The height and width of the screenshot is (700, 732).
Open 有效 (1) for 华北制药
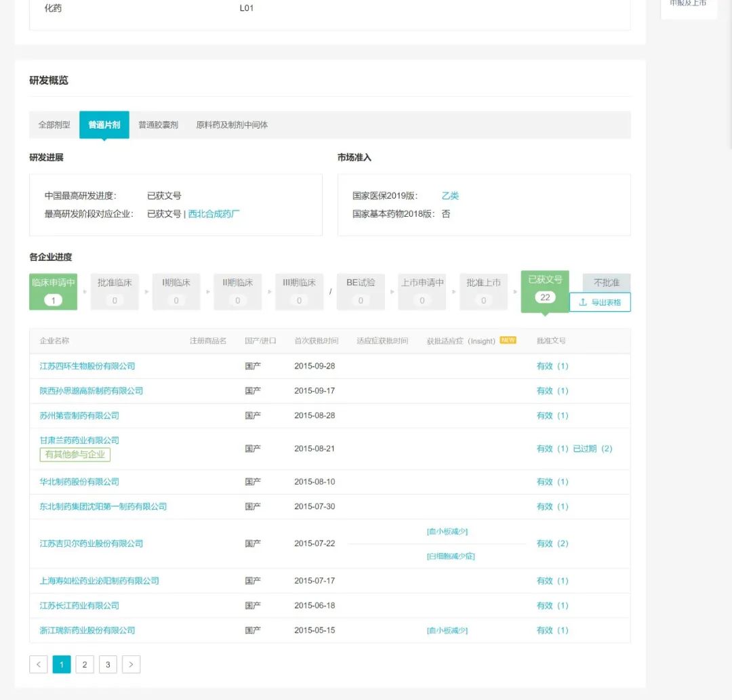tap(553, 482)
